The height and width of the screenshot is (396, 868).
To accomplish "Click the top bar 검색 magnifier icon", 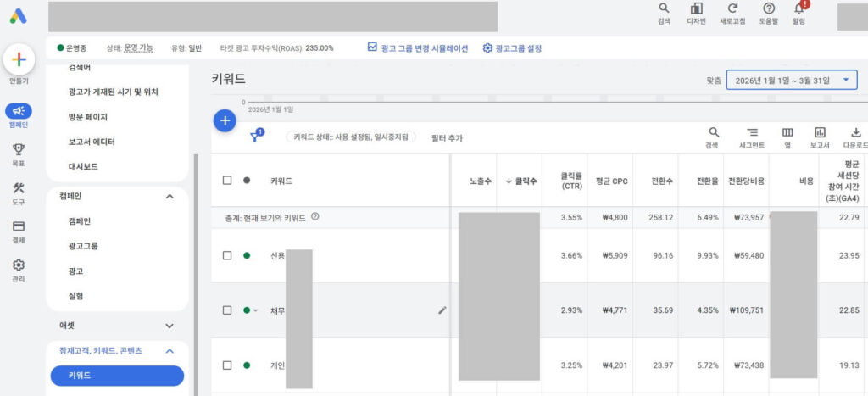I will coord(664,8).
